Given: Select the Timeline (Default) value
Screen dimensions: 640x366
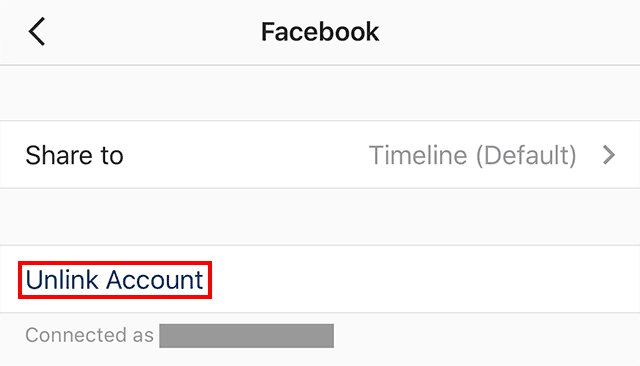Looking at the screenshot, I should click(473, 155).
